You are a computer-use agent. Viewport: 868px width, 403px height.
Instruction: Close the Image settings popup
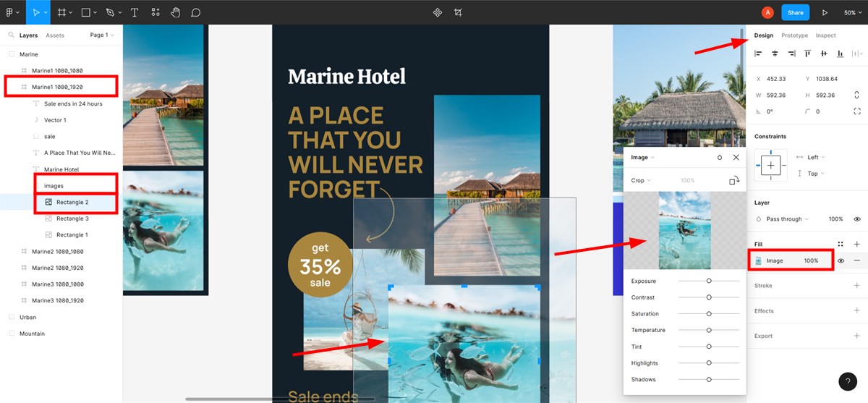coord(736,157)
